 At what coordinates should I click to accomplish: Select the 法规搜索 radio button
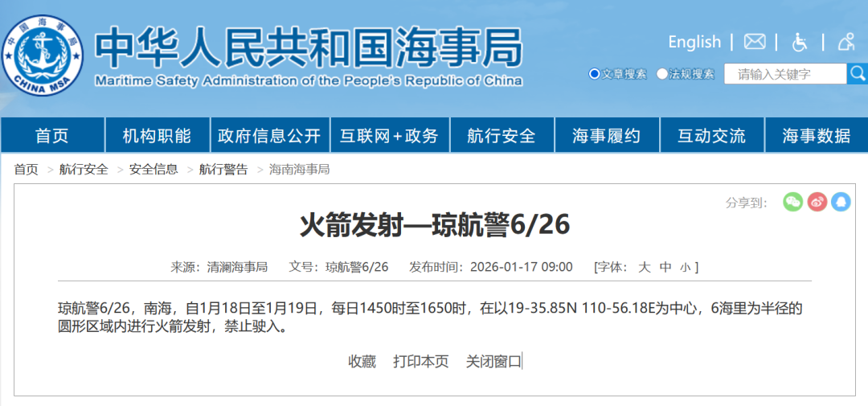pos(662,74)
